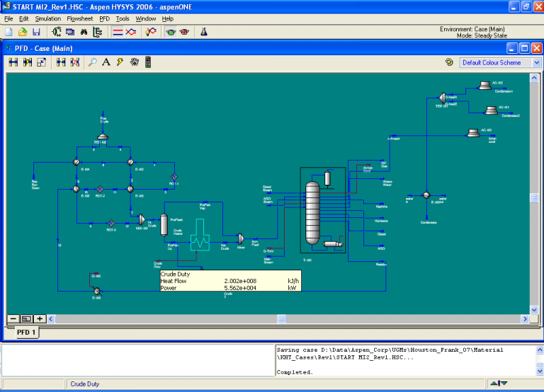Expand the Default Colour Scheme dropdown
The width and height of the screenshot is (544, 392).
coord(536,62)
